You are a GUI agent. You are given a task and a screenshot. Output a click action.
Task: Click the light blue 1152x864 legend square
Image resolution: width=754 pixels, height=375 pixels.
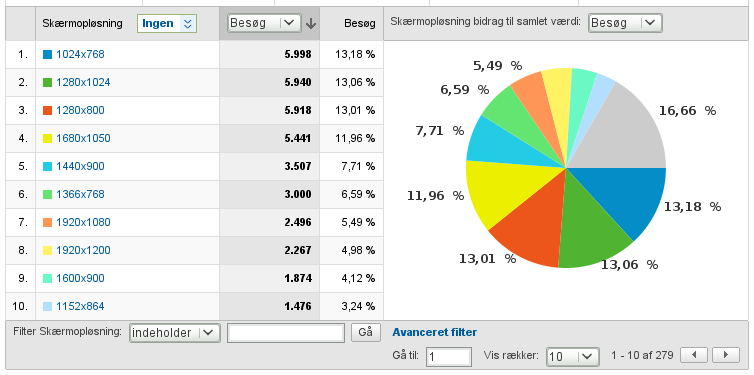47,306
